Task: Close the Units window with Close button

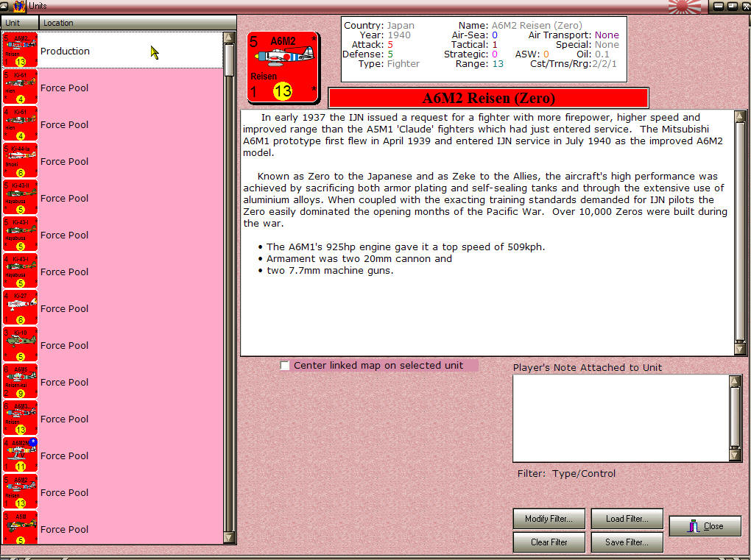Action: pos(705,526)
